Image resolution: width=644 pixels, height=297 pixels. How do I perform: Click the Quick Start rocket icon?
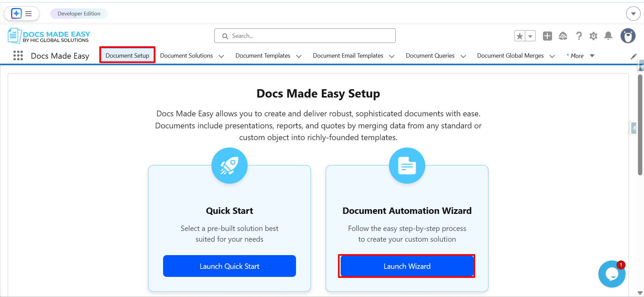tap(230, 166)
